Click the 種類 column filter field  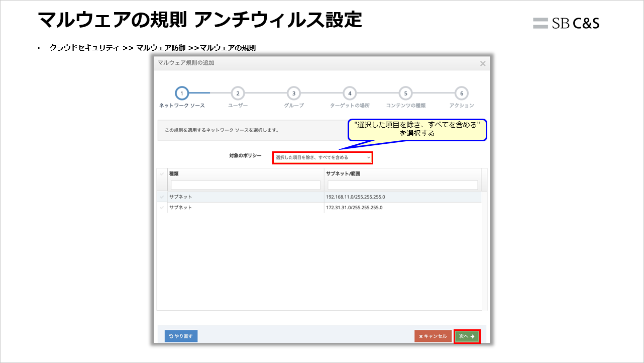pyautogui.click(x=246, y=185)
